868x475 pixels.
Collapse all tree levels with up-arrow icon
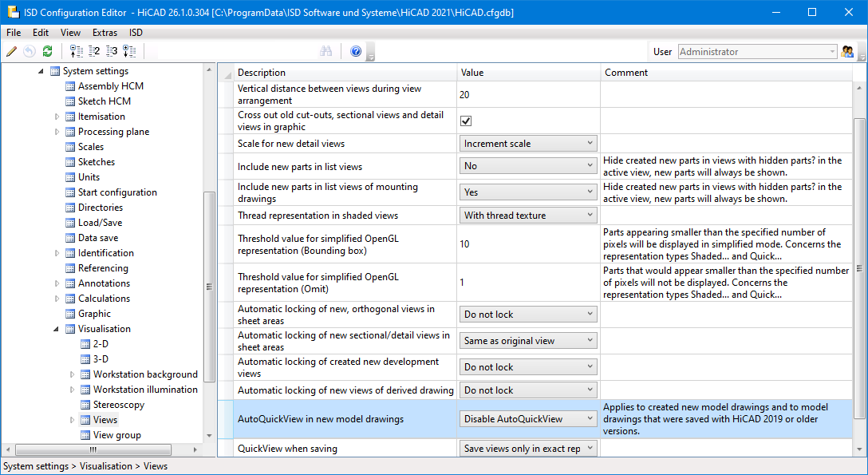point(77,51)
